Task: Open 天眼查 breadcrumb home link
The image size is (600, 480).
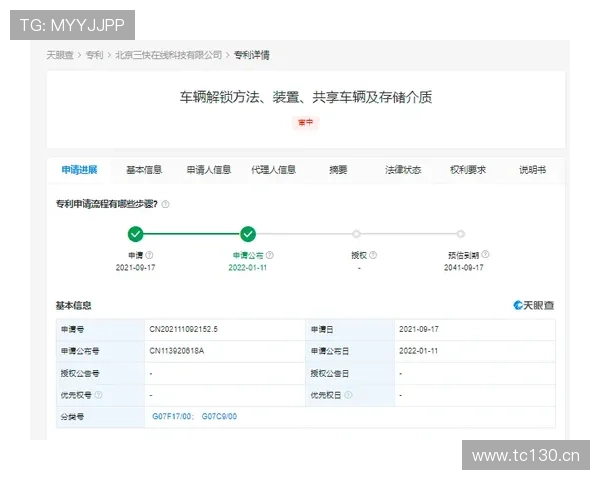Action: [x=60, y=55]
